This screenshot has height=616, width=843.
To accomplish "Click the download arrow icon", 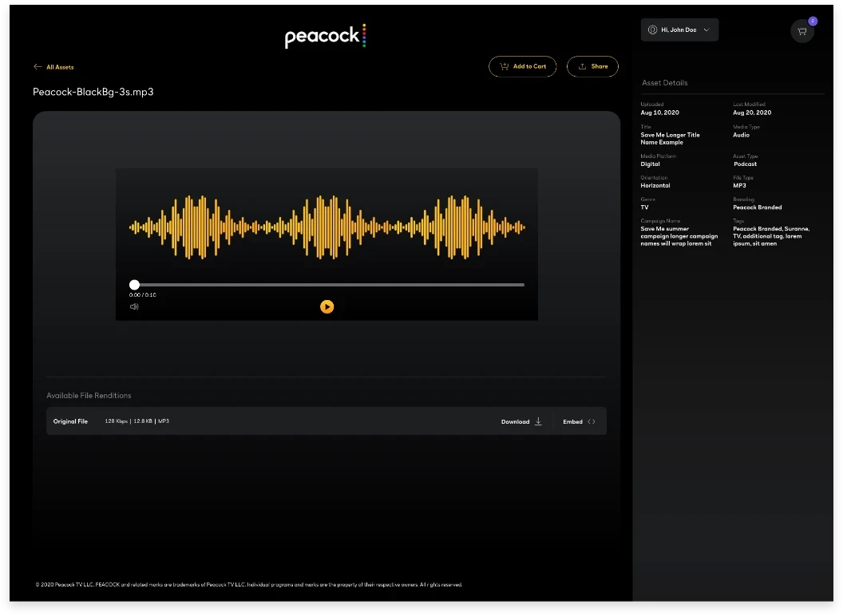I will [x=538, y=421].
